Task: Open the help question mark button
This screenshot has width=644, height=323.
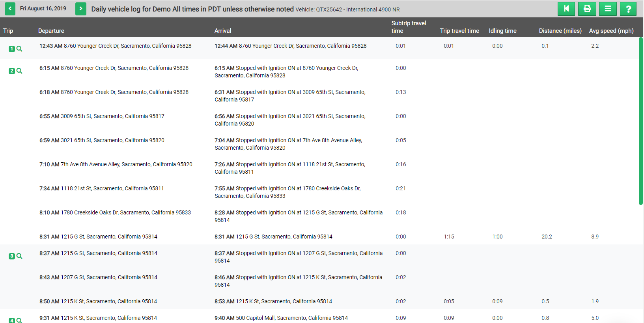Action: pyautogui.click(x=628, y=9)
